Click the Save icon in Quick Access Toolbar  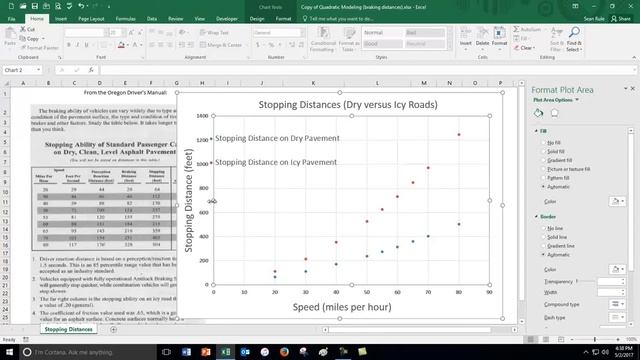(x=35, y=6)
